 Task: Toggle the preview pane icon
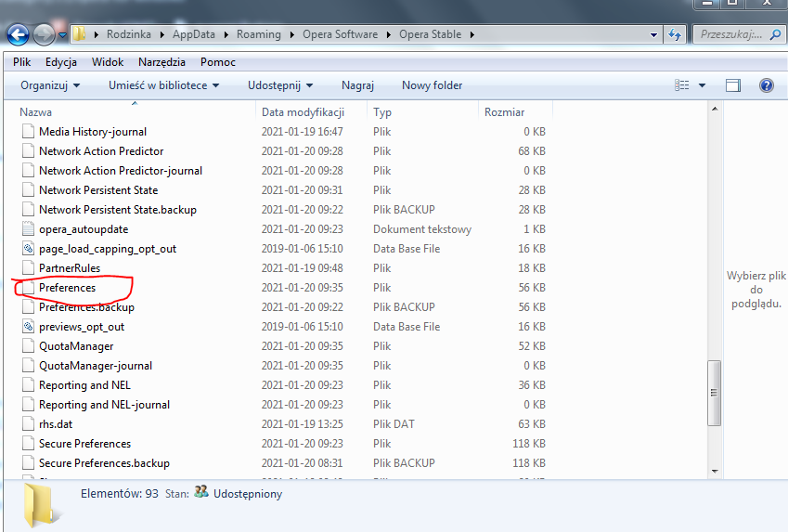click(733, 85)
